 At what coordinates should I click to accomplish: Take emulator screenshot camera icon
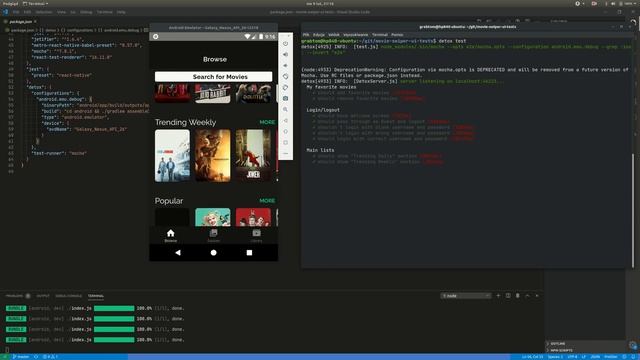pos(285,98)
